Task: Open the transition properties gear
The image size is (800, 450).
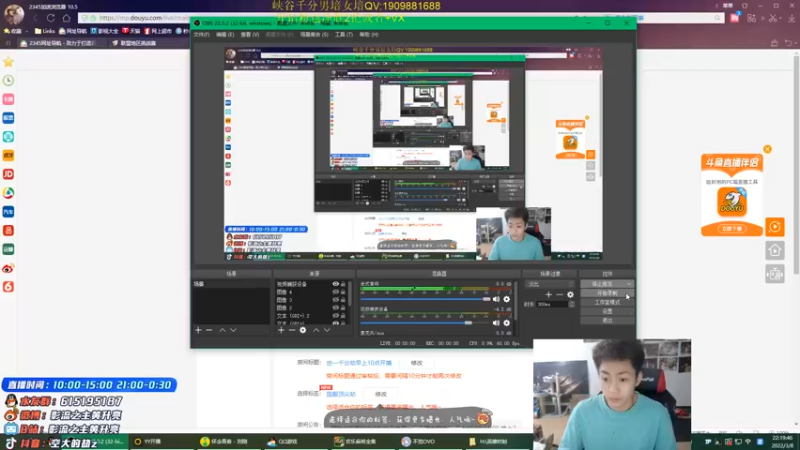Action: click(x=570, y=294)
